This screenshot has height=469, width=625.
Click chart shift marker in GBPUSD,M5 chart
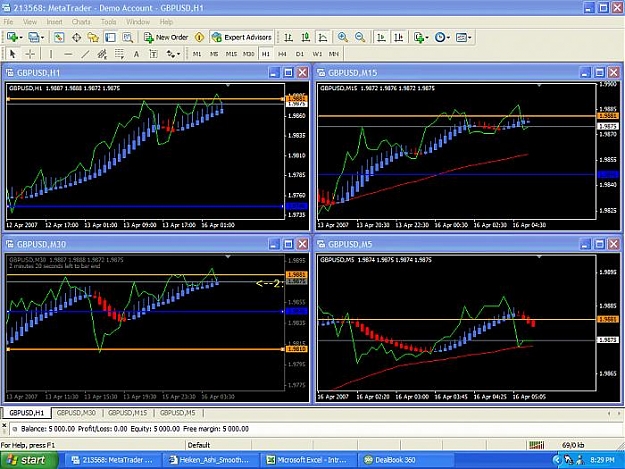[539, 257]
